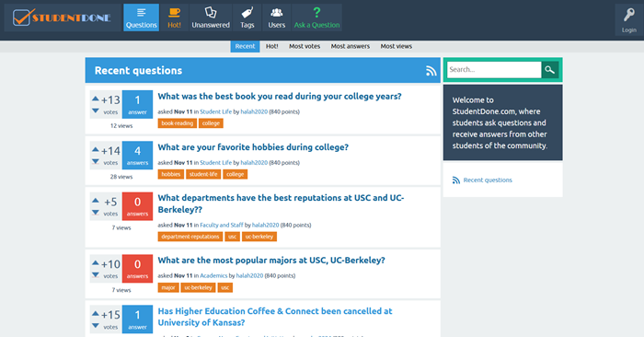Open question about most popular majors

(x=271, y=261)
